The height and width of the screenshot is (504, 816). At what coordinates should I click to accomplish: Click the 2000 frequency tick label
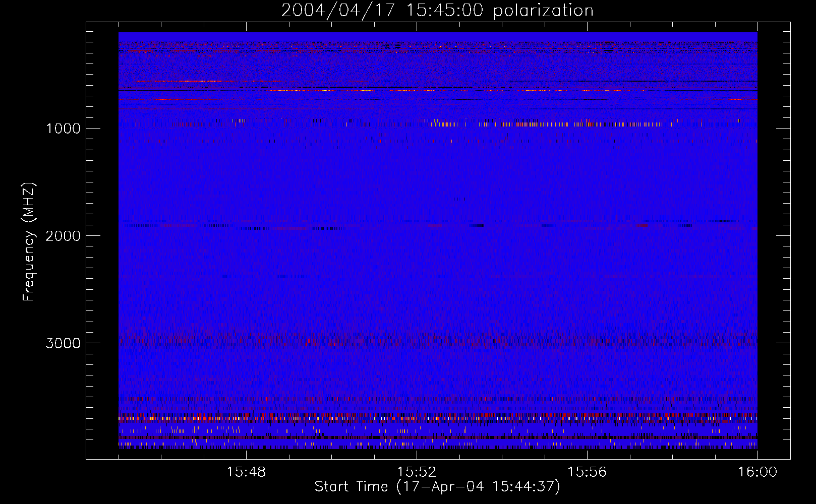pyautogui.click(x=63, y=235)
